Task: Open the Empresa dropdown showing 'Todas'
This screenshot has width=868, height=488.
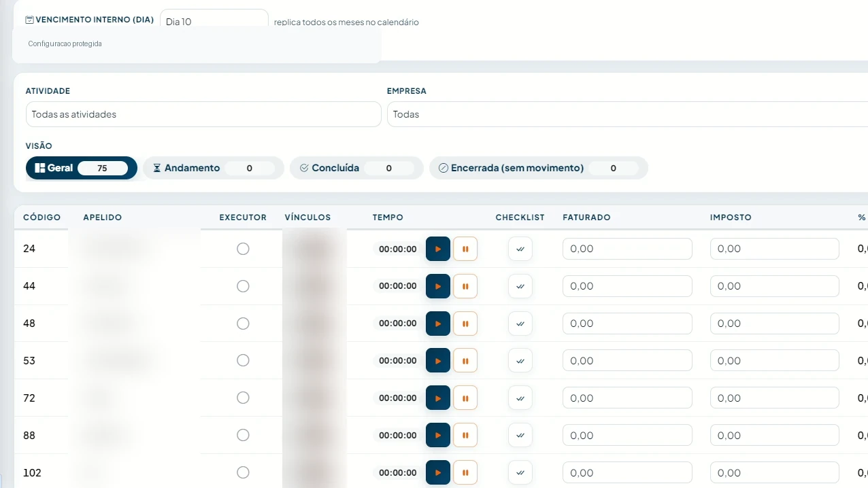Action: coord(627,114)
